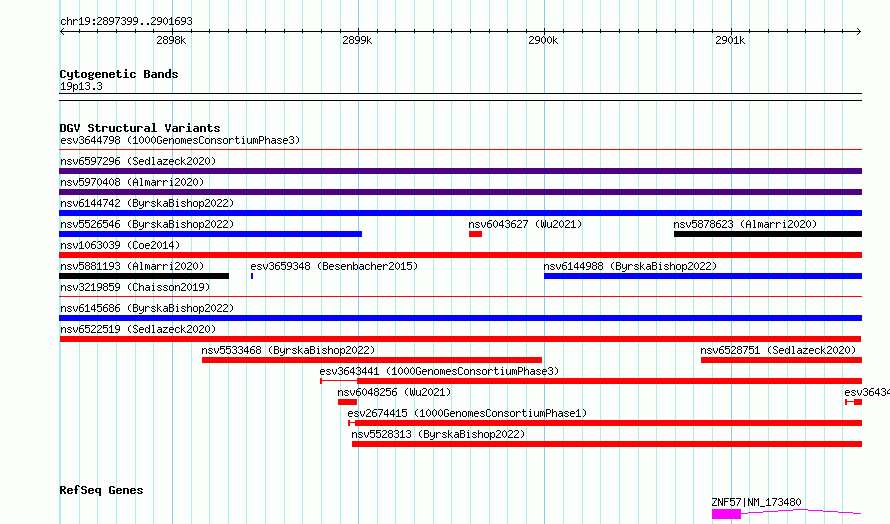Viewport: 890px width, 524px height.
Task: Click the nsv1063039 red variant bar
Action: coord(460,255)
